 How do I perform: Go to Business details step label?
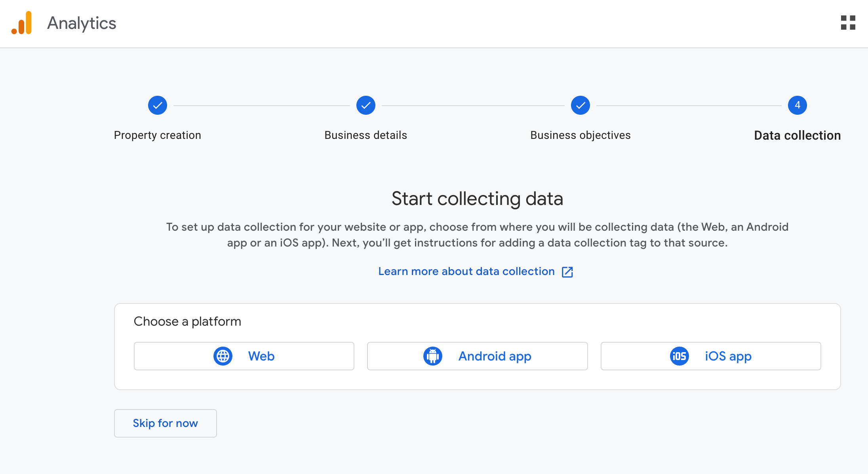point(366,135)
